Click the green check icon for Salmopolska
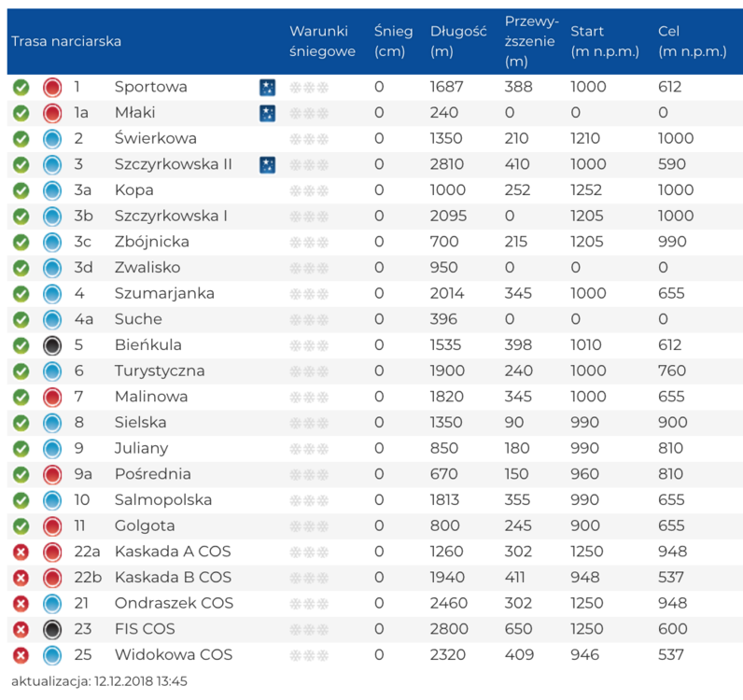The height and width of the screenshot is (700, 743). click(x=21, y=500)
